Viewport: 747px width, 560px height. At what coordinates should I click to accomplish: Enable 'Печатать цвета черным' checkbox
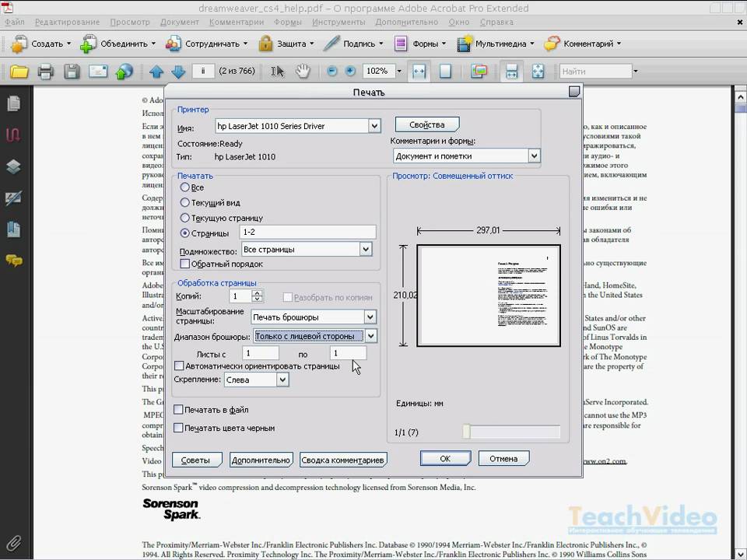178,428
